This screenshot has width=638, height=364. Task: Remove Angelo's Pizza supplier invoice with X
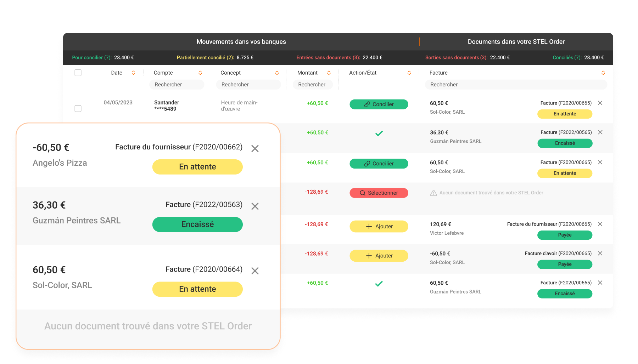click(255, 149)
